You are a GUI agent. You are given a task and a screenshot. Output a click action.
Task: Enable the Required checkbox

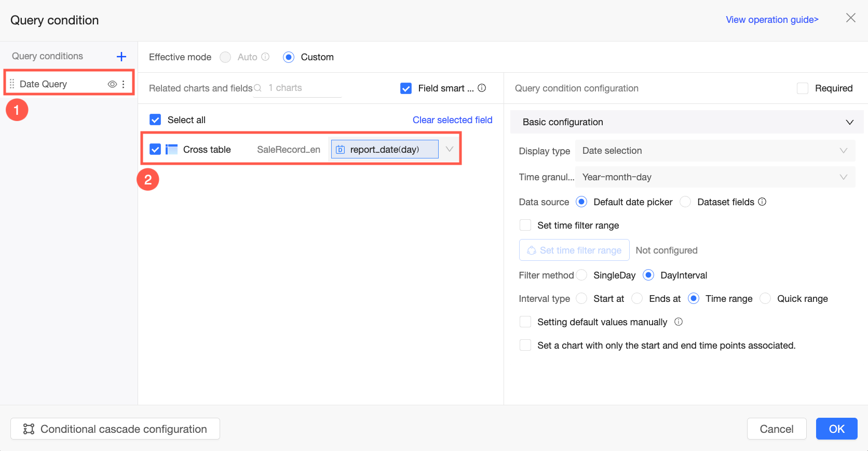803,88
